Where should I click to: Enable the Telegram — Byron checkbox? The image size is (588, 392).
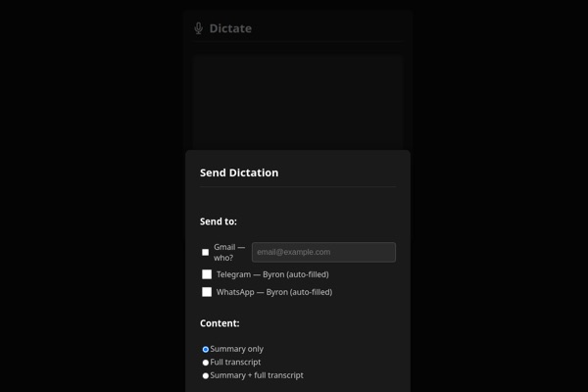(x=207, y=274)
